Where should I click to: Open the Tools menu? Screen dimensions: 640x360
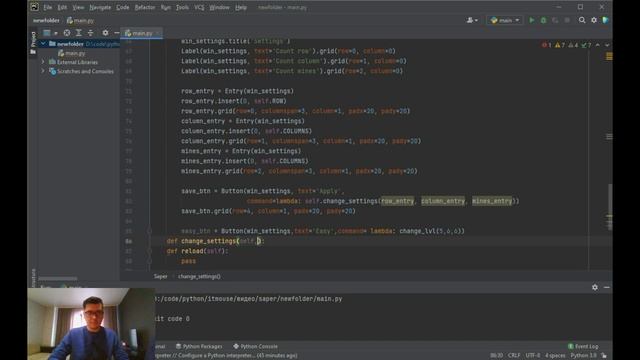[x=182, y=7]
